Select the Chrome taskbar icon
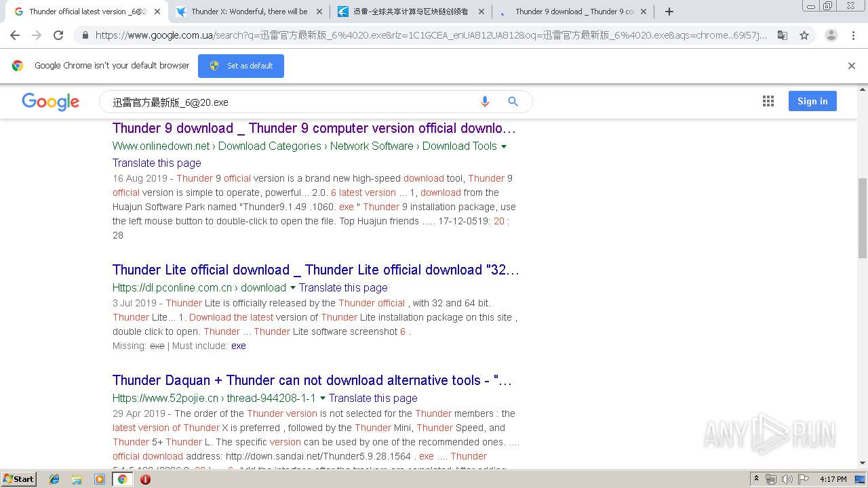The height and width of the screenshot is (488, 868). click(x=122, y=479)
